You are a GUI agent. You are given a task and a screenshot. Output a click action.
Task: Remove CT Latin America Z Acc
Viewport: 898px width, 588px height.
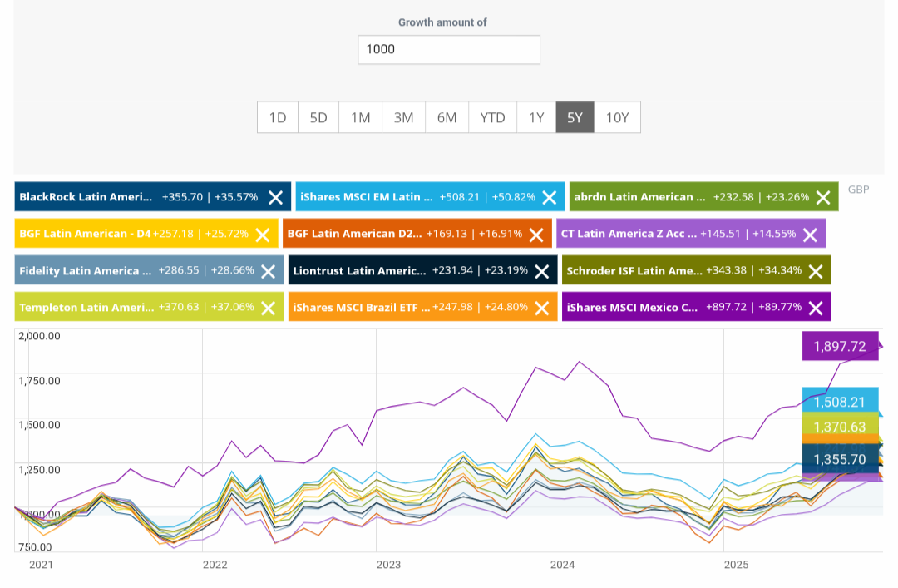811,235
